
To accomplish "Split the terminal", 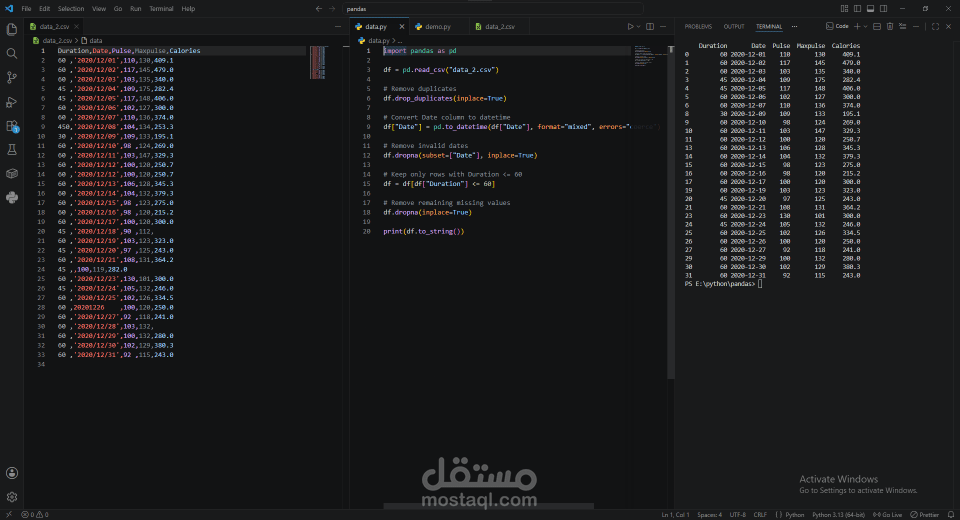I will [877, 26].
